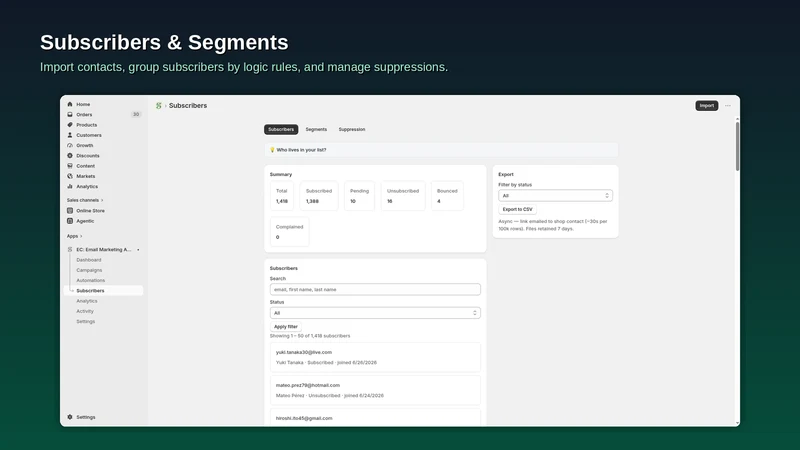Open subscriber hiroshi.ito45@gmail.com row
Screen dimensions: 800x450
[375, 417]
